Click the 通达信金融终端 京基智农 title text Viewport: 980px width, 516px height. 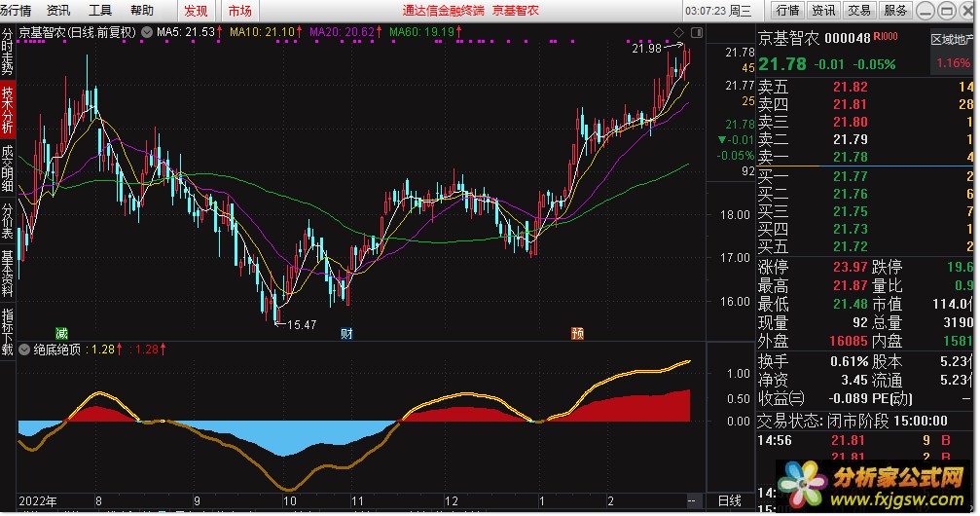(470, 11)
